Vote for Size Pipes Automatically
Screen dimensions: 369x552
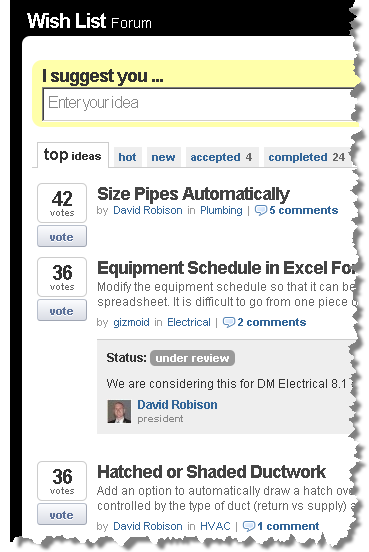62,237
